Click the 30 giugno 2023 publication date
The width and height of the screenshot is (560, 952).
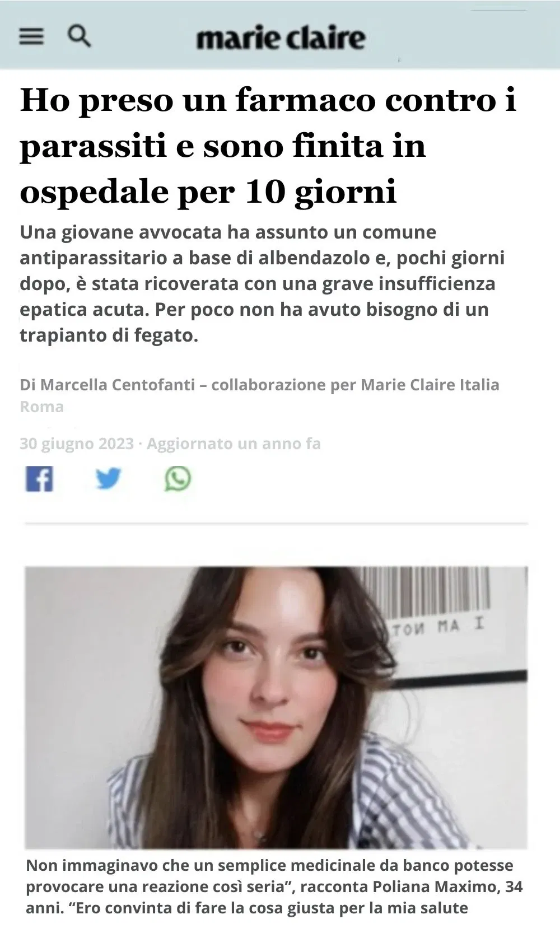pyautogui.click(x=77, y=444)
